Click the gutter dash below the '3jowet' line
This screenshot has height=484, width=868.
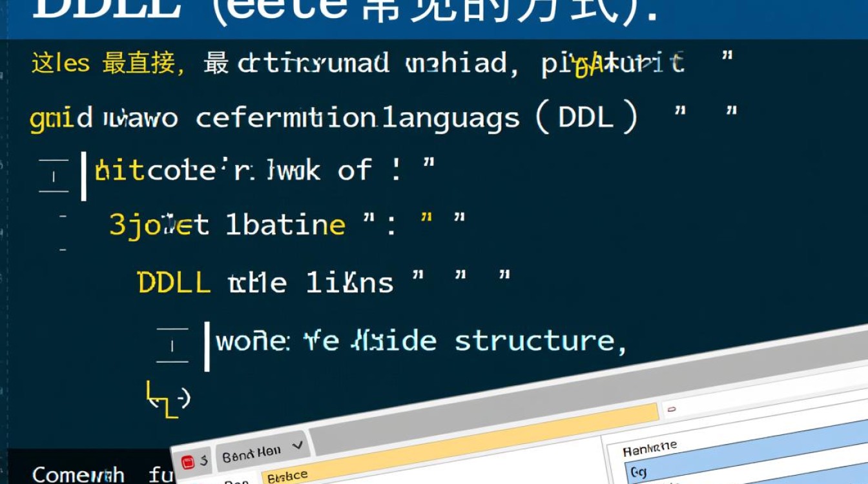63,248
